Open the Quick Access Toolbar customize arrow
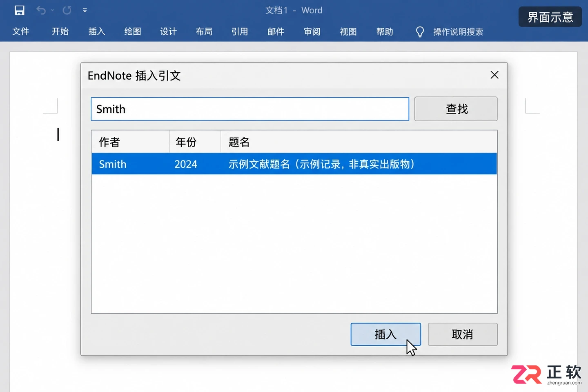The width and height of the screenshot is (588, 392). [x=85, y=10]
